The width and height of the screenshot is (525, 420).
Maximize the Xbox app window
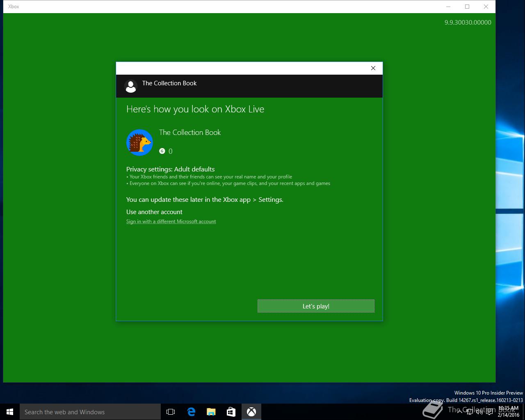click(x=467, y=7)
